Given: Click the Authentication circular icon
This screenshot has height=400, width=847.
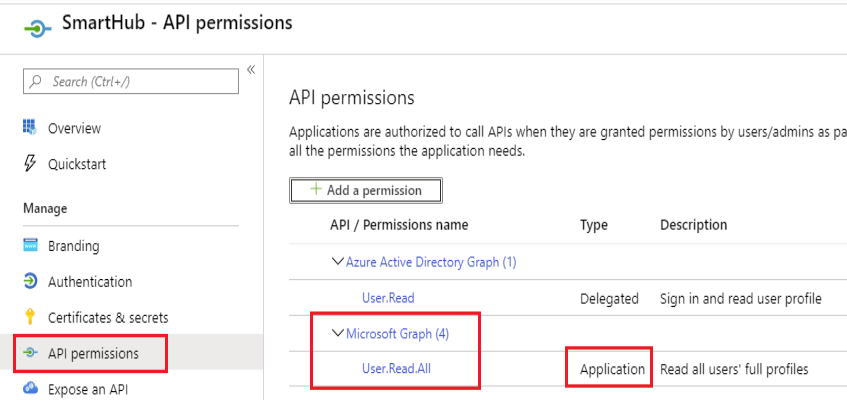Looking at the screenshot, I should click(30, 282).
